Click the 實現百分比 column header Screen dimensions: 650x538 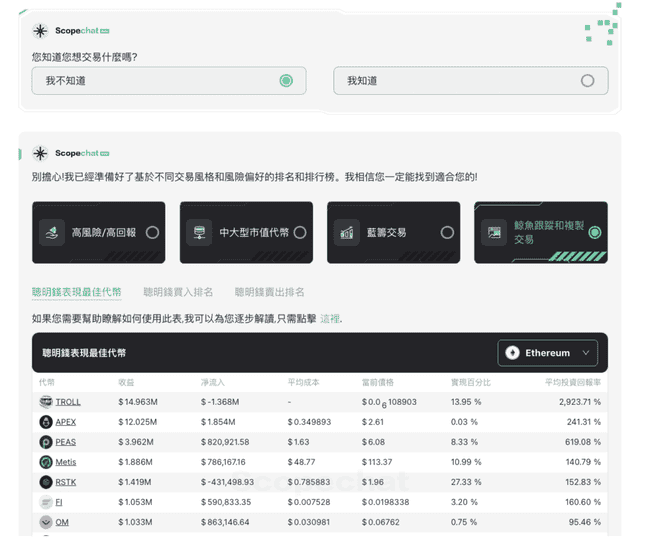click(x=471, y=382)
